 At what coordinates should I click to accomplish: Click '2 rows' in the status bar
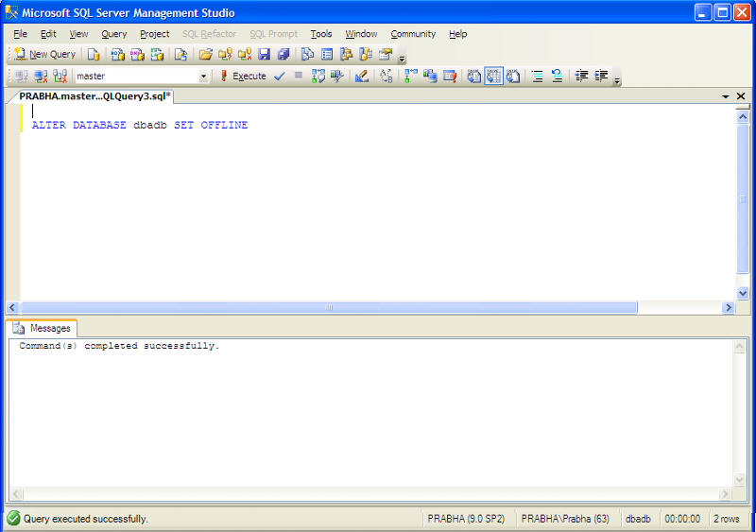(x=726, y=519)
